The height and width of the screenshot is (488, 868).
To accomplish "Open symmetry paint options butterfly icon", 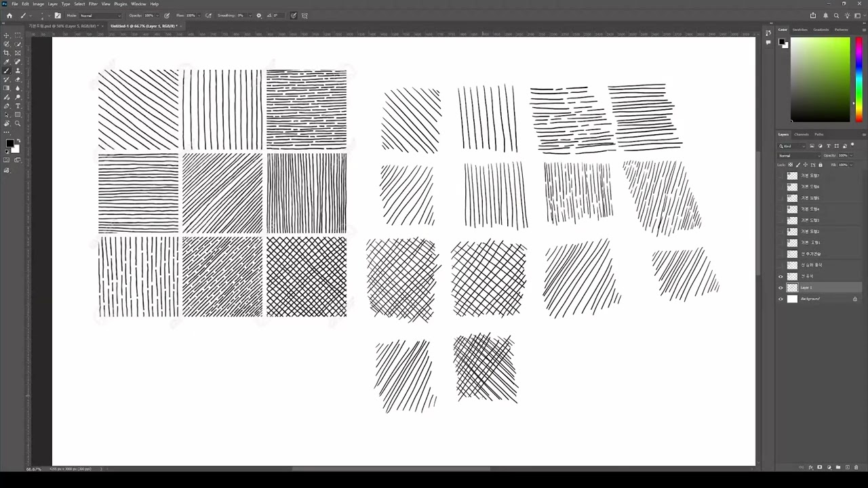I will (x=305, y=15).
